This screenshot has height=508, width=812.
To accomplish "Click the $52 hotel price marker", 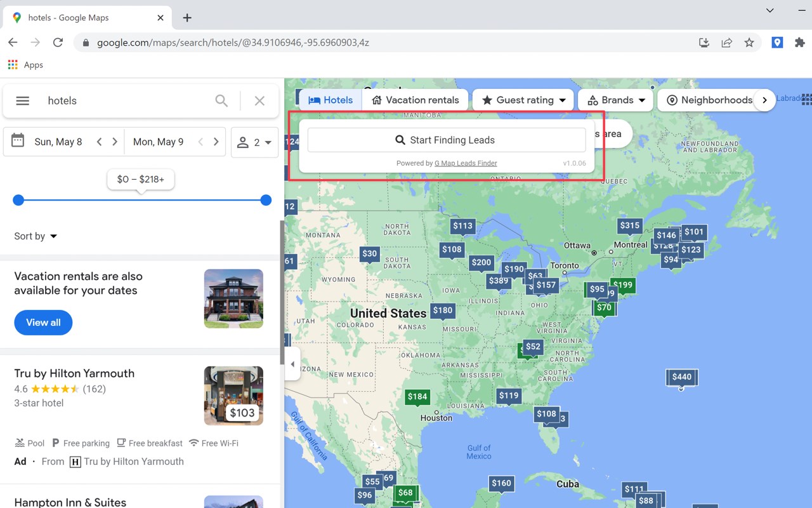I will point(533,347).
